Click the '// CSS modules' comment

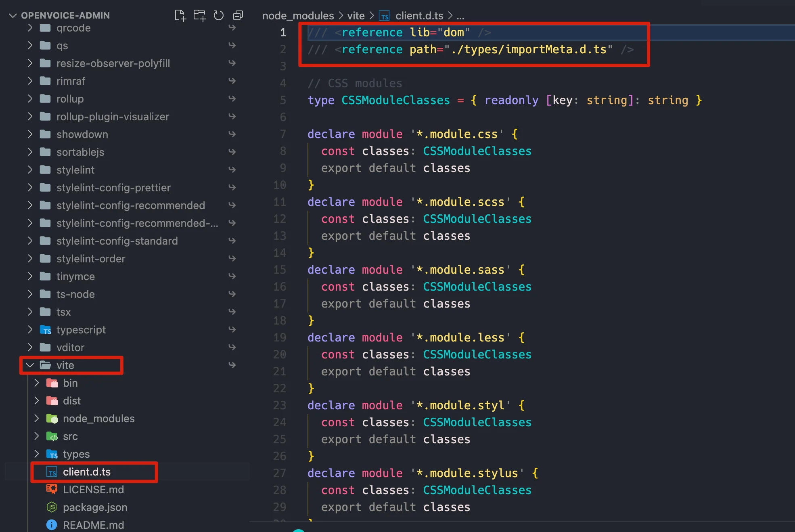355,83
